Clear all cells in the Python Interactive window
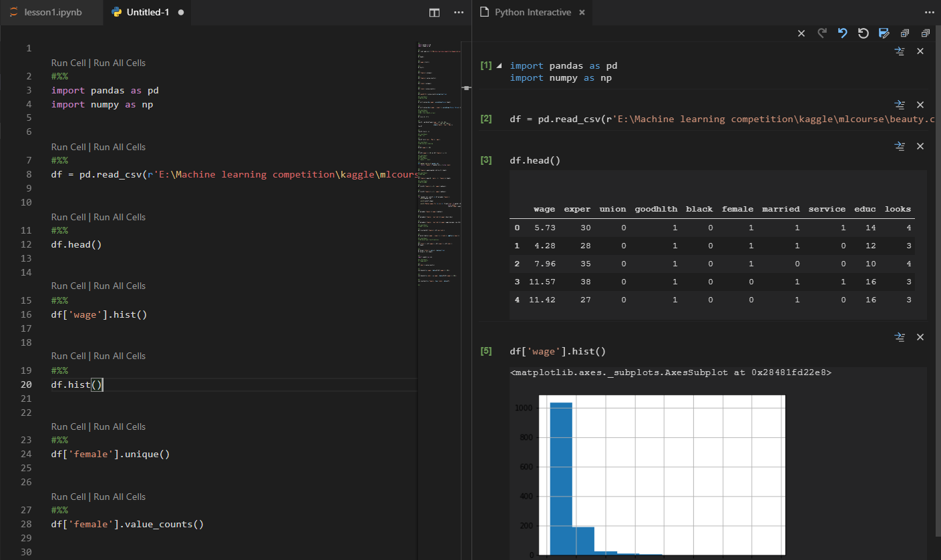The height and width of the screenshot is (560, 941). (801, 32)
